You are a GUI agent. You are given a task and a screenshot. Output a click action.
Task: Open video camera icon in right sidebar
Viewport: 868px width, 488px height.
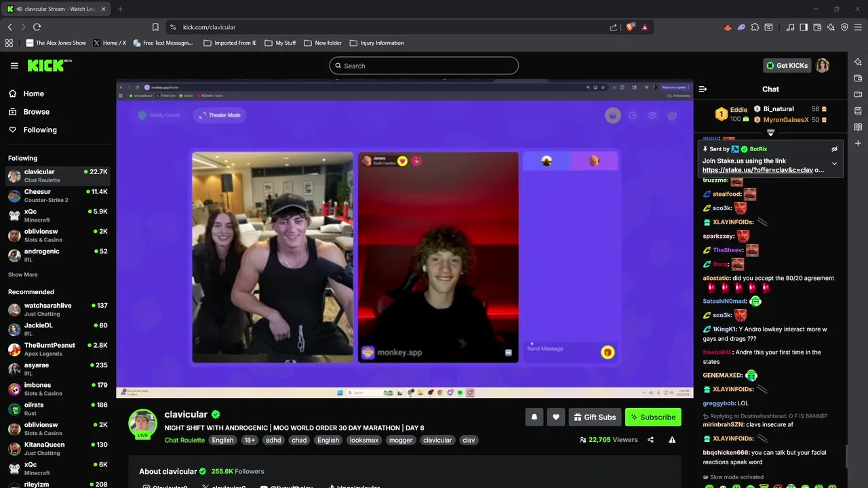pos(858,94)
